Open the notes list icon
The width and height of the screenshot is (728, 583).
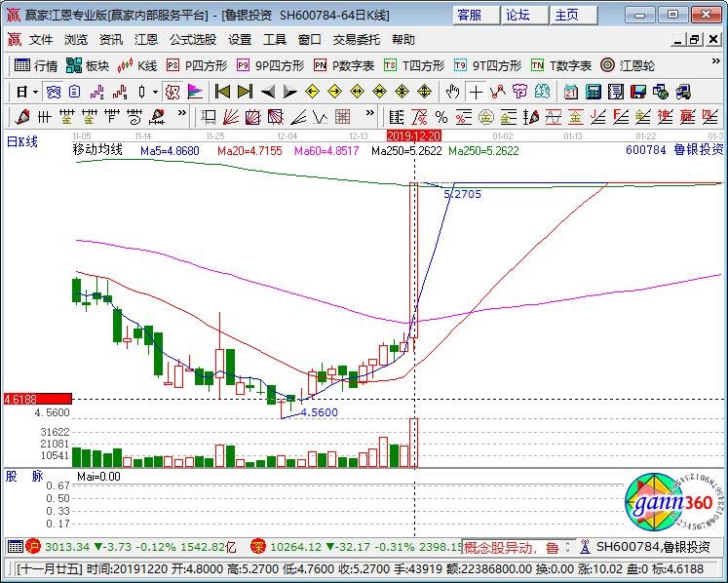(x=615, y=92)
